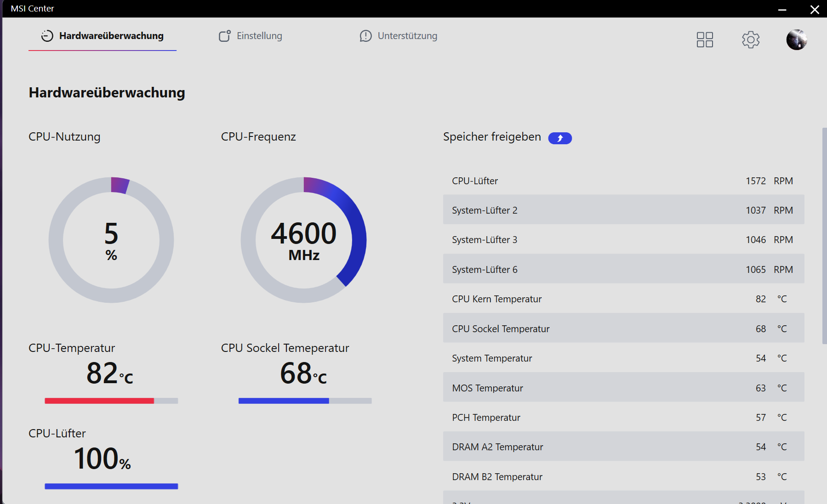This screenshot has width=827, height=504.
Task: Minimize the MSI Center window
Action: point(782,9)
